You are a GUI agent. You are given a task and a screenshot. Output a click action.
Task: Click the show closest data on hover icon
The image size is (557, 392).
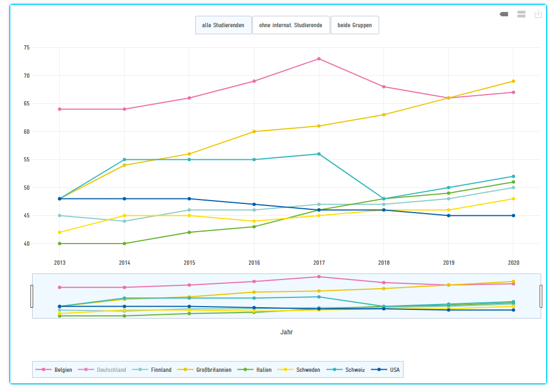pos(504,14)
